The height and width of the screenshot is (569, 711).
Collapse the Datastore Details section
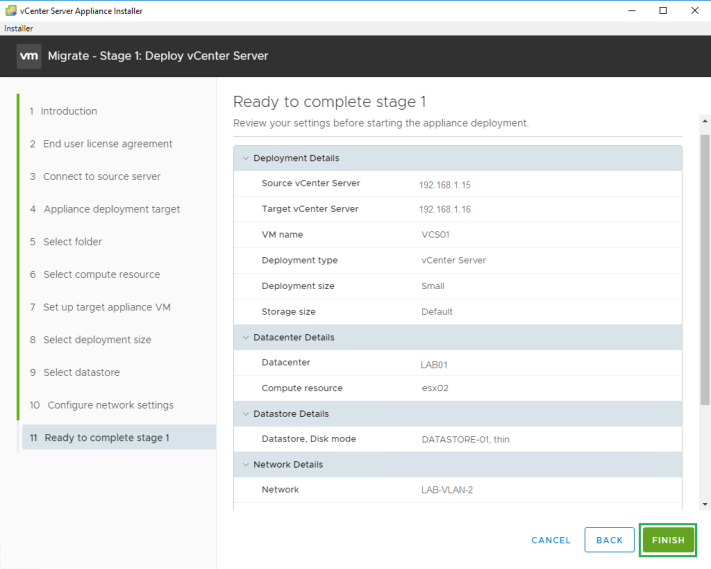[246, 413]
